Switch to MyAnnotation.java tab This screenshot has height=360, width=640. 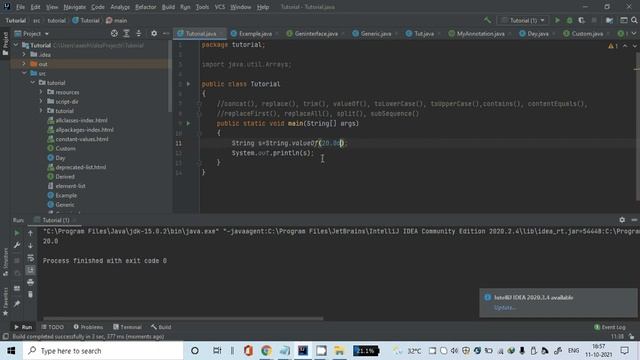(480, 33)
